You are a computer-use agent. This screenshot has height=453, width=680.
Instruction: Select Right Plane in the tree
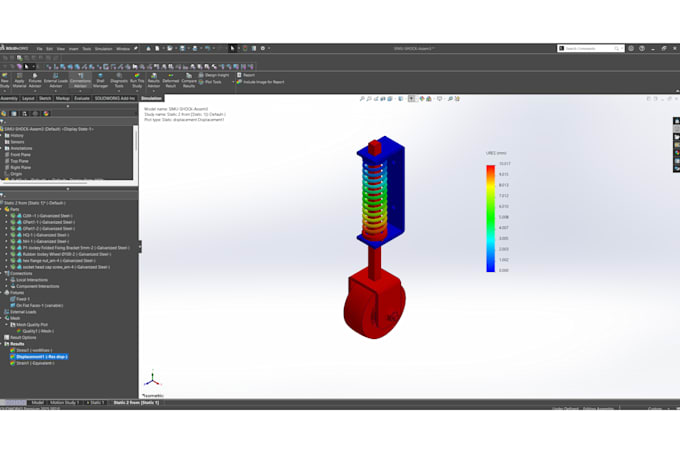pyautogui.click(x=20, y=167)
